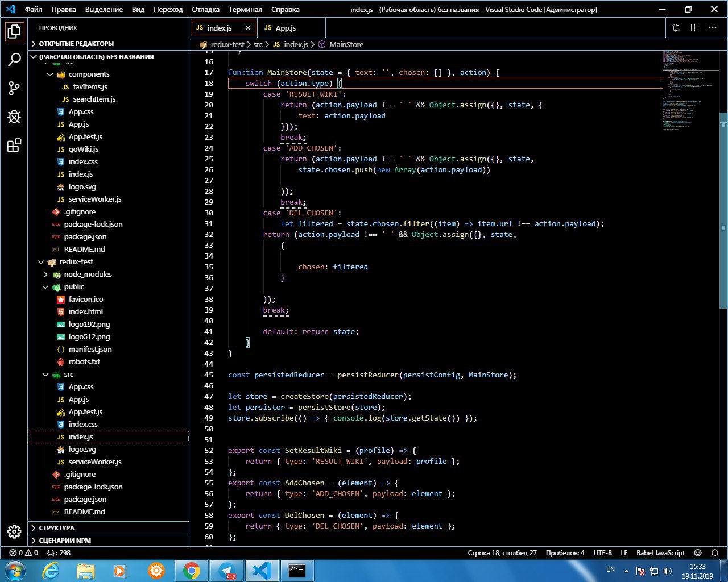Image resolution: width=728 pixels, height=582 pixels.
Task: Launch Telegram from the taskbar
Action: click(227, 570)
